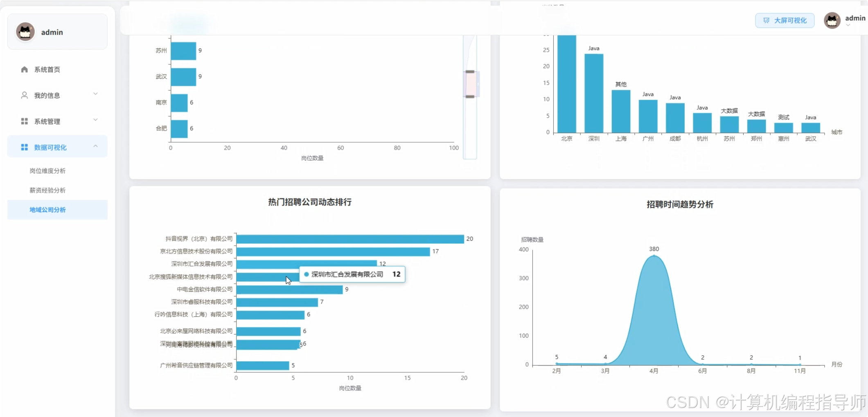Click the 抖音视界（北京）有限公司 bar

pos(350,239)
